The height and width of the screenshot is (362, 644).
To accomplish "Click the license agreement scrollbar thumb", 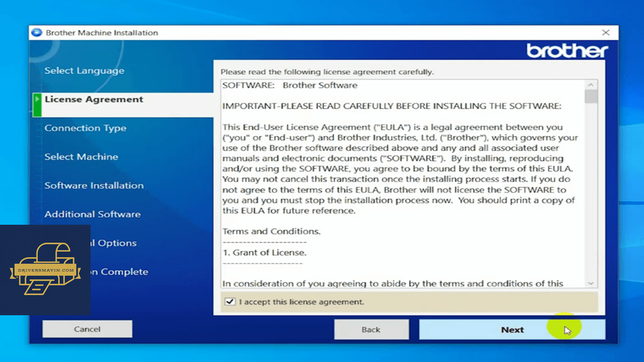I will pyautogui.click(x=591, y=96).
